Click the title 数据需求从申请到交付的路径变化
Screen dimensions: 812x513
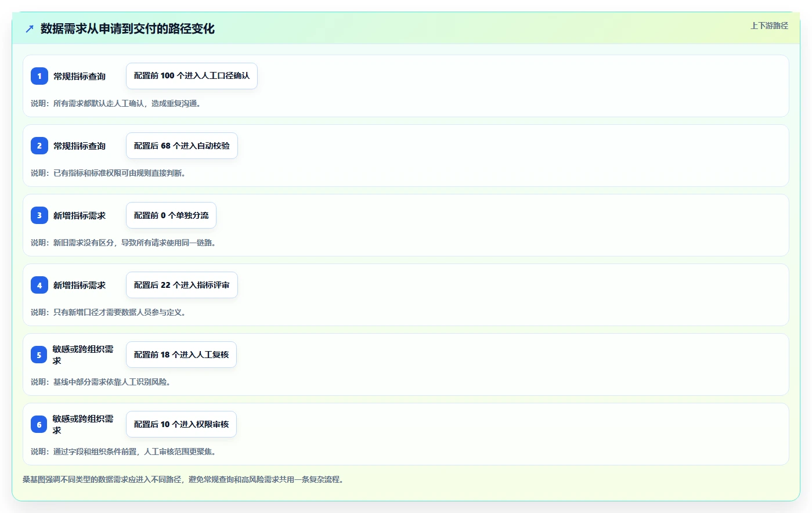tap(128, 28)
